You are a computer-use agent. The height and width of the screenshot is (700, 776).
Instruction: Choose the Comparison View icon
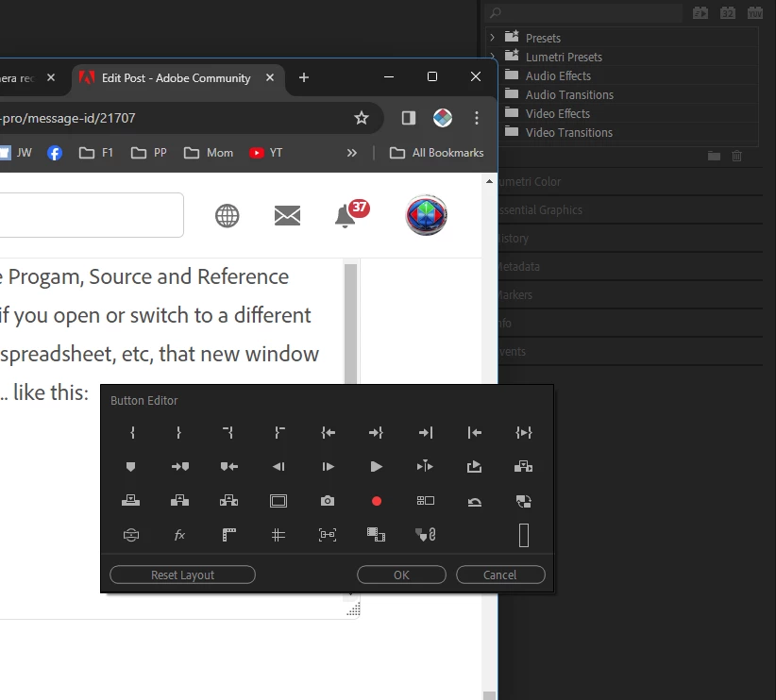click(x=376, y=535)
